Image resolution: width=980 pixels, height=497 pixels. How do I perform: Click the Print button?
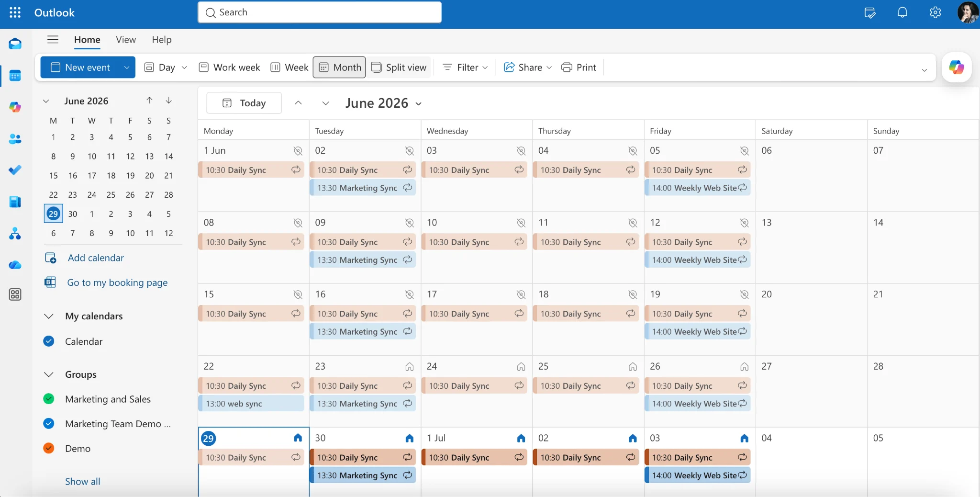(579, 68)
